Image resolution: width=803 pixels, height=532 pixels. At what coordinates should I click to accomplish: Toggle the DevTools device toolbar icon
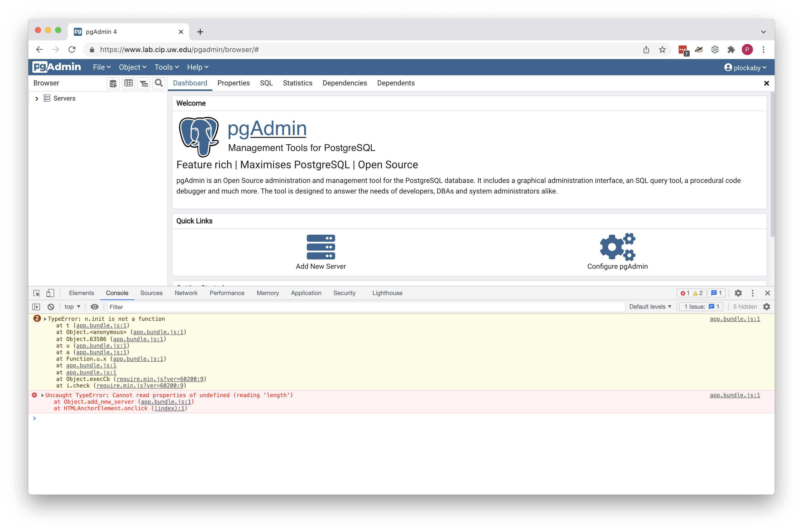tap(50, 293)
